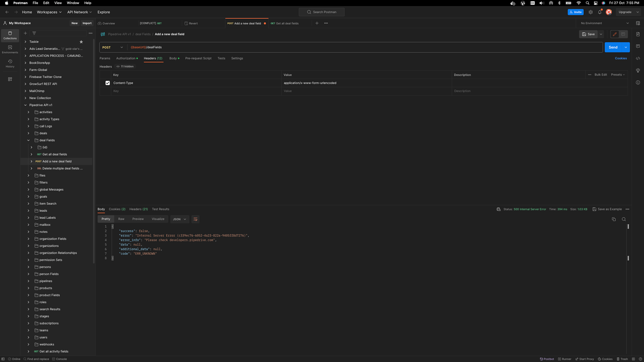The width and height of the screenshot is (644, 362).
Task: Open environment quick look icon
Action: pos(638,23)
